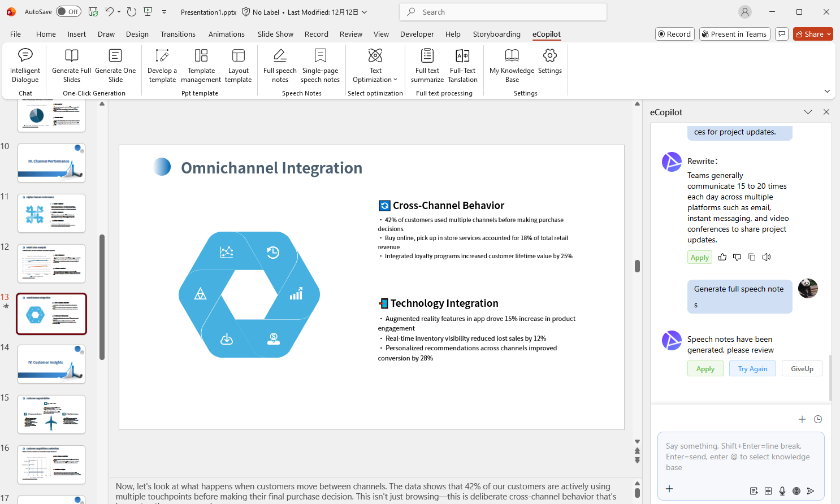Click Try Again for speech notes
840x504 pixels.
[752, 368]
